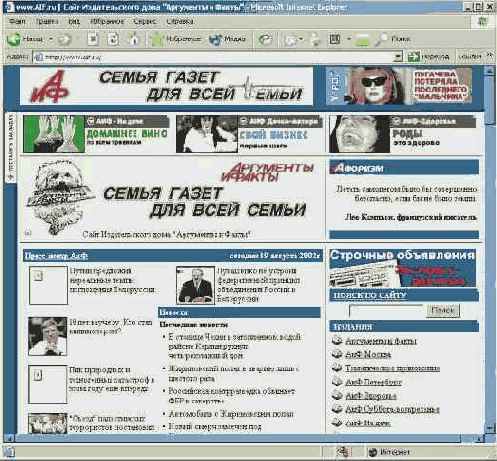The width and height of the screenshot is (497, 461).
Task: Click the security icon in status bar
Action: point(343,452)
